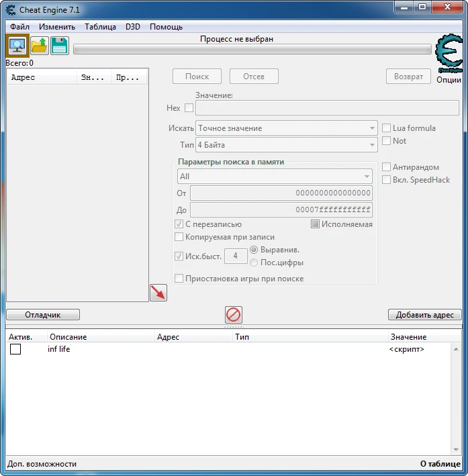Open Отладчик memory view
The image size is (468, 476).
(43, 314)
